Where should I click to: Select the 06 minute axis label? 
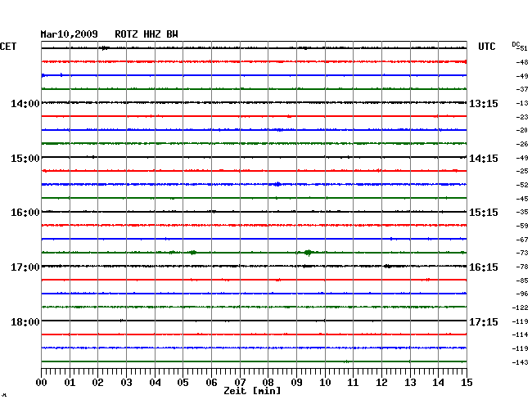point(211,382)
